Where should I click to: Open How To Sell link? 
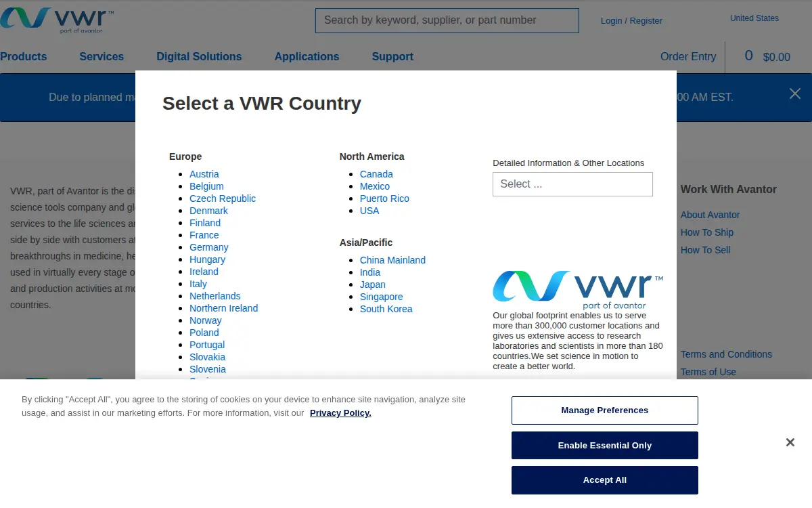click(x=706, y=250)
